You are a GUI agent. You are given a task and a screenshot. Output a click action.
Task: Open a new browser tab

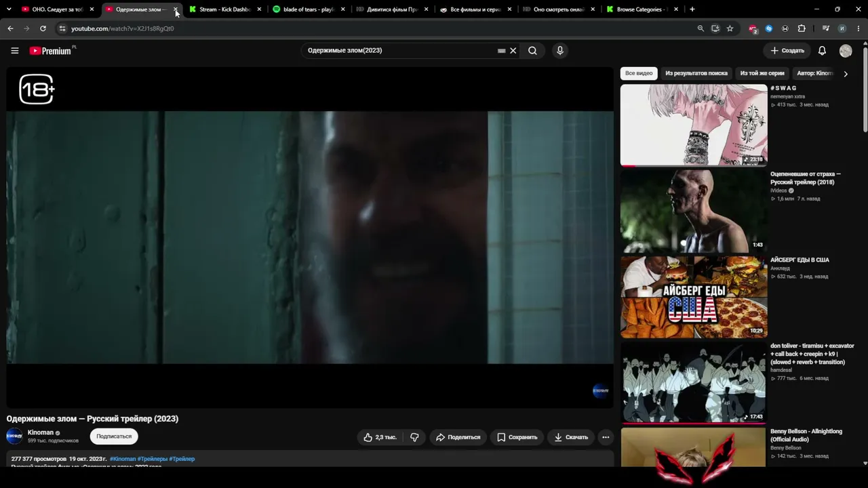point(692,9)
